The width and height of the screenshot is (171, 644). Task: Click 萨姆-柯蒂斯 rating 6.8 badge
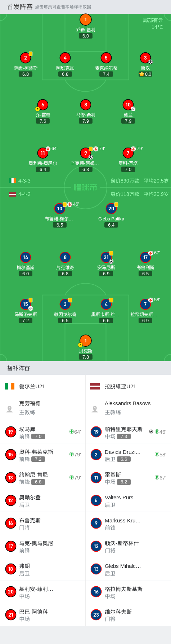(26, 74)
